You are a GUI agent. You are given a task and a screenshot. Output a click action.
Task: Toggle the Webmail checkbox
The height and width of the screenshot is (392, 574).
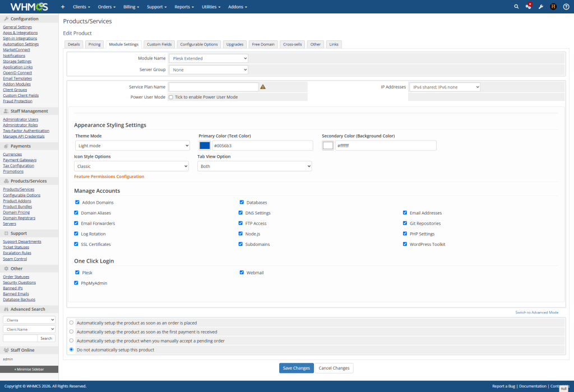242,272
